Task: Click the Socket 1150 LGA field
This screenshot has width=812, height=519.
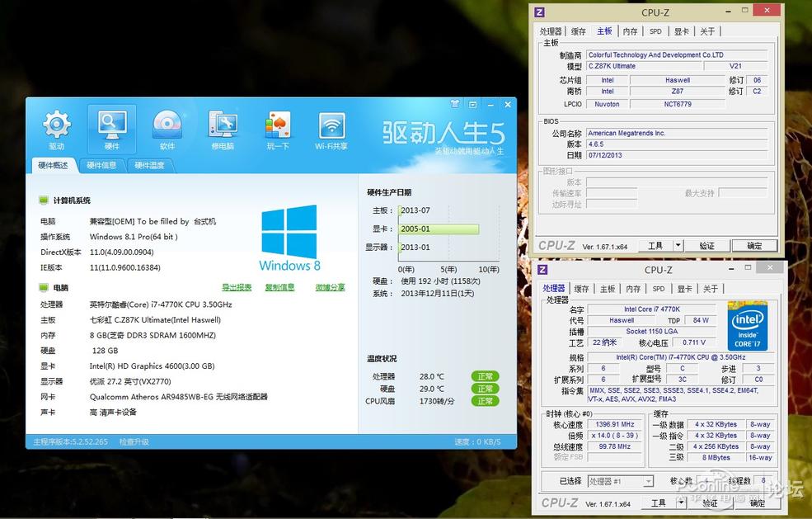Action: click(652, 332)
